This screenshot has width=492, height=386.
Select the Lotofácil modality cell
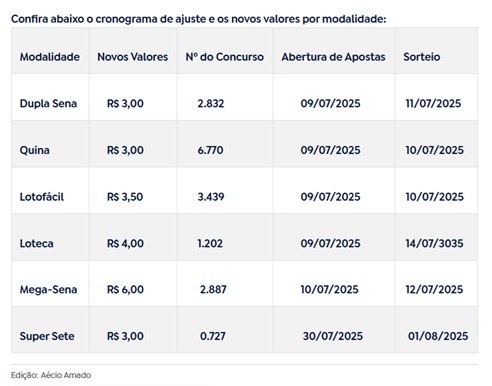pos(42,197)
